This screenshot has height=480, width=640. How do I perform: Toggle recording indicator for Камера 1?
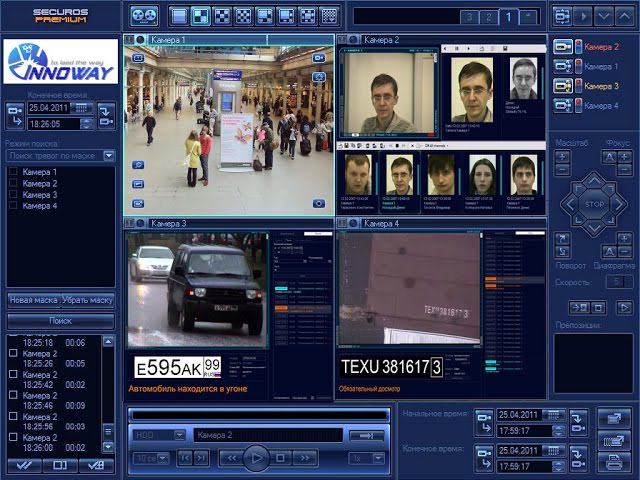[x=578, y=66]
